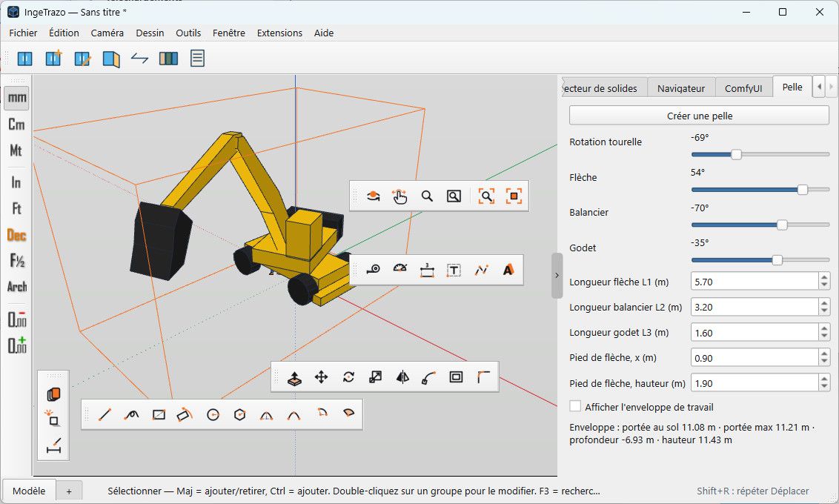Image resolution: width=839 pixels, height=504 pixels.
Task: Select the Tape Measure tool
Action: point(373,270)
